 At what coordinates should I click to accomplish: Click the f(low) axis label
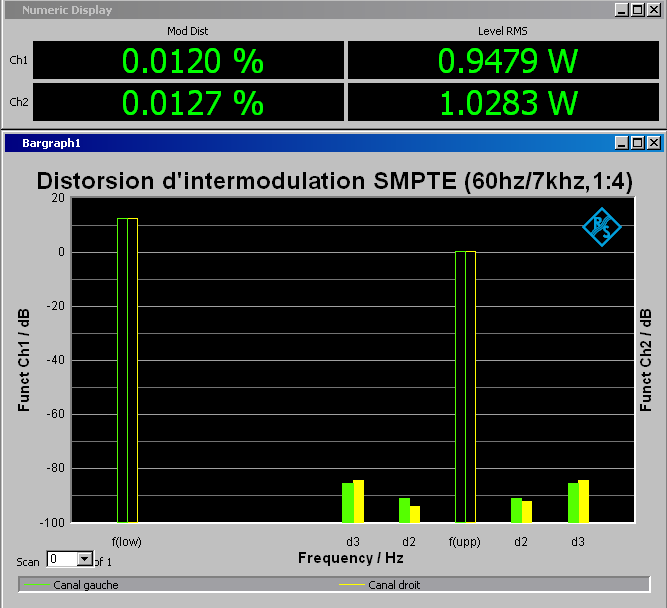(x=126, y=542)
